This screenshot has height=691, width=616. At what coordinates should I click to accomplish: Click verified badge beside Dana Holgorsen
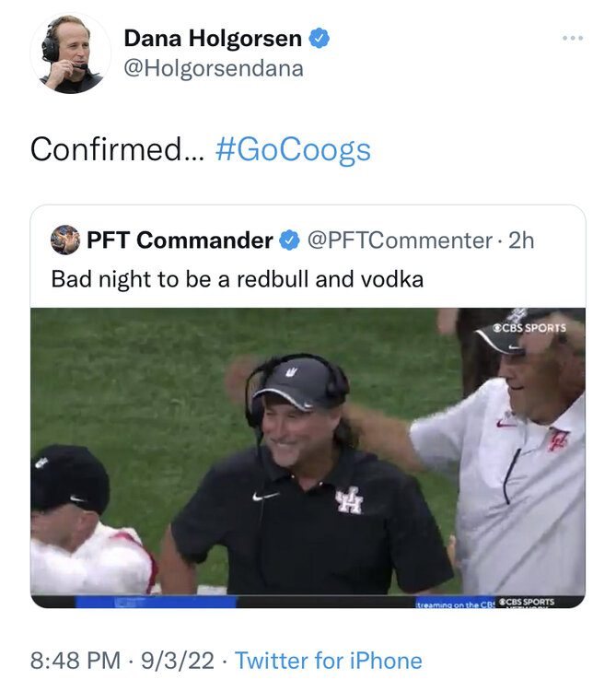click(x=320, y=39)
